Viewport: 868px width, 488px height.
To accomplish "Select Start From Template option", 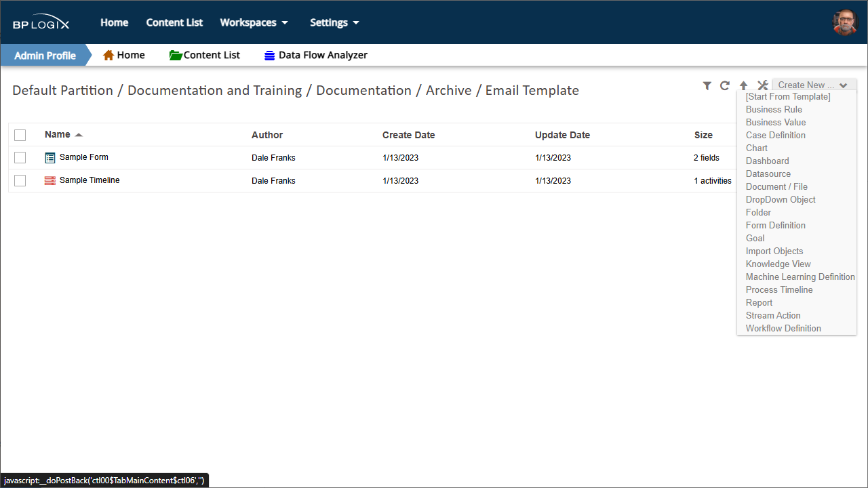I will pyautogui.click(x=788, y=97).
